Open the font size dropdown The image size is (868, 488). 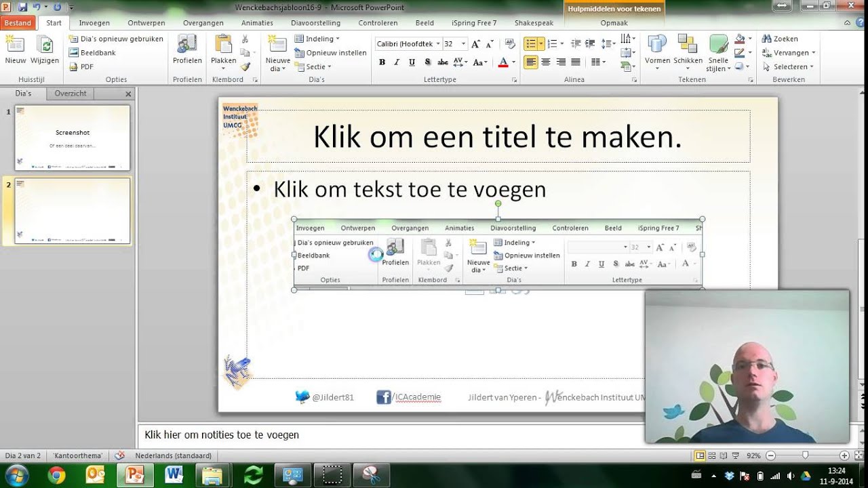(463, 43)
